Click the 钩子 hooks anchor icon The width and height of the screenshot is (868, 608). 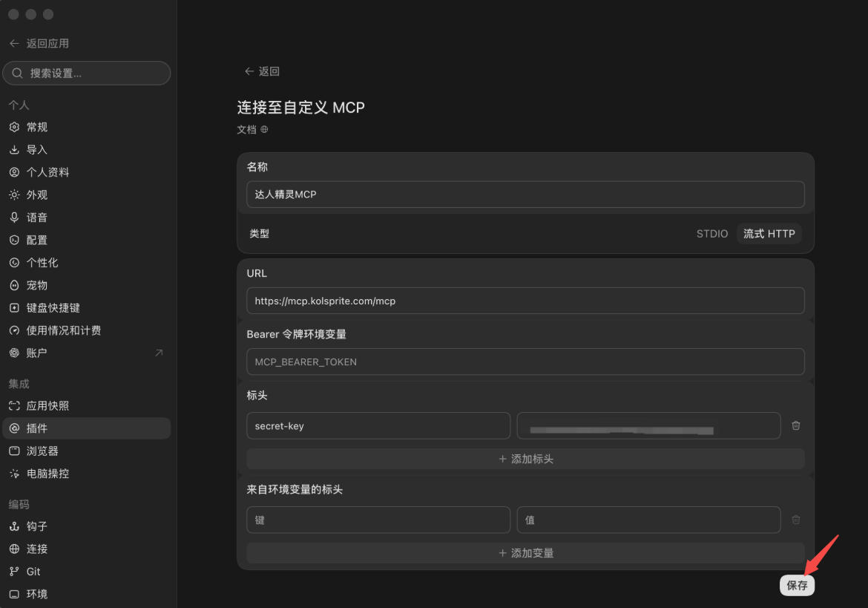tap(14, 526)
